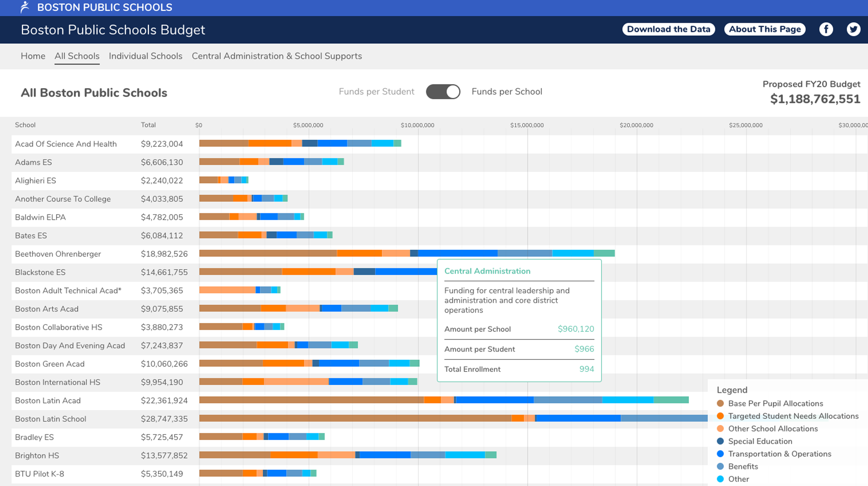Click the $20,000,000 axis label
This screenshot has width=868, height=486.
pyautogui.click(x=636, y=125)
